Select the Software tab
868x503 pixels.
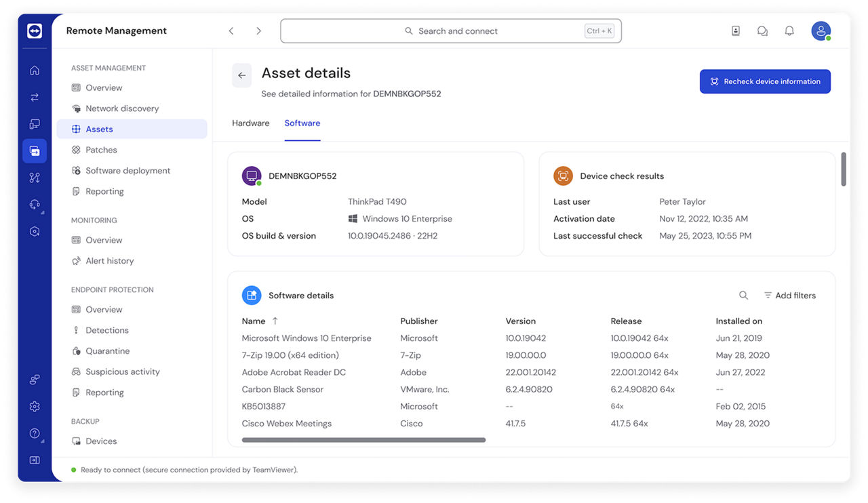coord(302,123)
